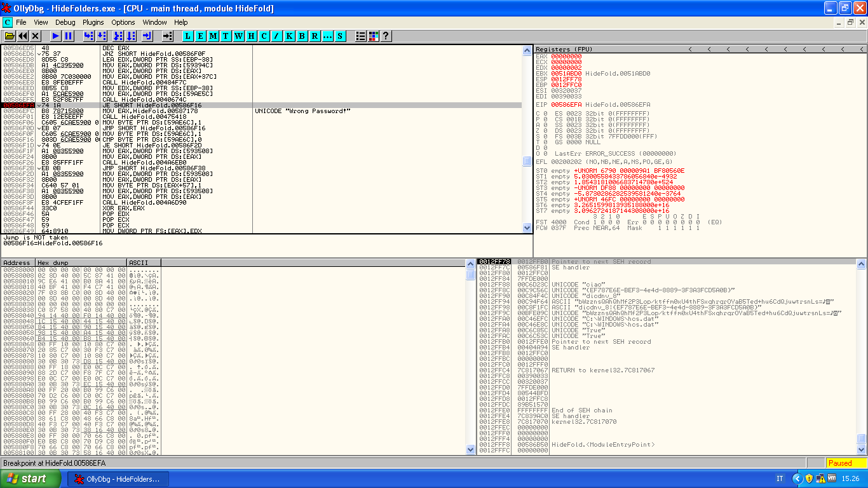Click the Step into toolbar icon
This screenshot has width=868, height=488.
coord(89,36)
